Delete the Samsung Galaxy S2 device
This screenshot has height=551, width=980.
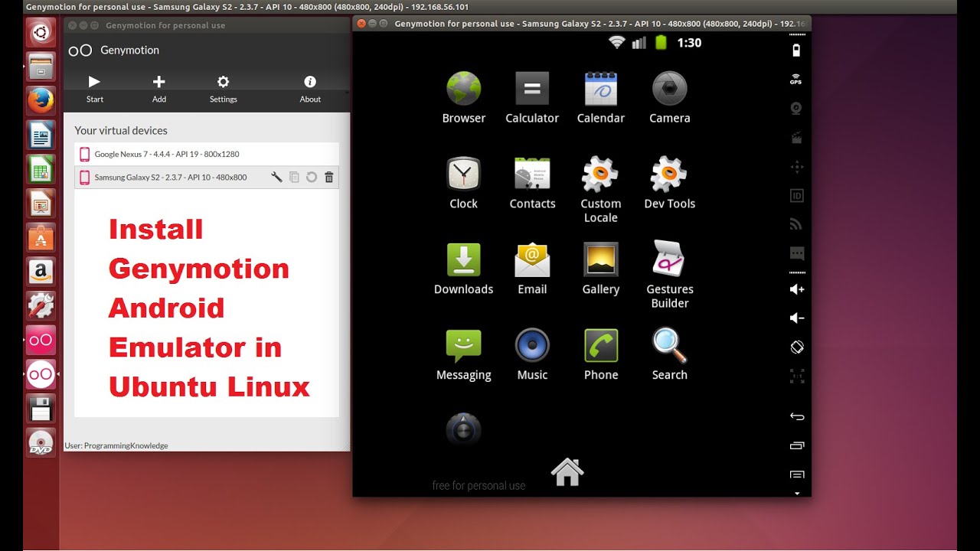(329, 178)
